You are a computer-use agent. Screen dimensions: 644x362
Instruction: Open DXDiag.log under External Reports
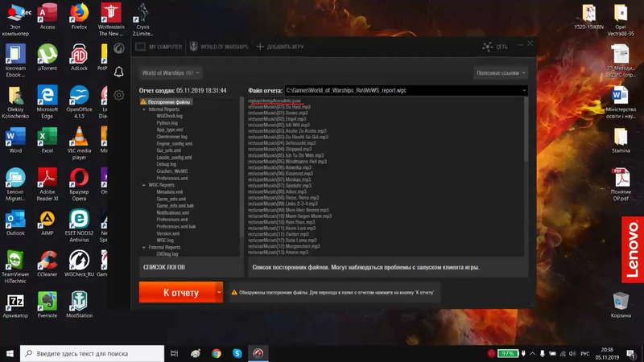coord(167,254)
